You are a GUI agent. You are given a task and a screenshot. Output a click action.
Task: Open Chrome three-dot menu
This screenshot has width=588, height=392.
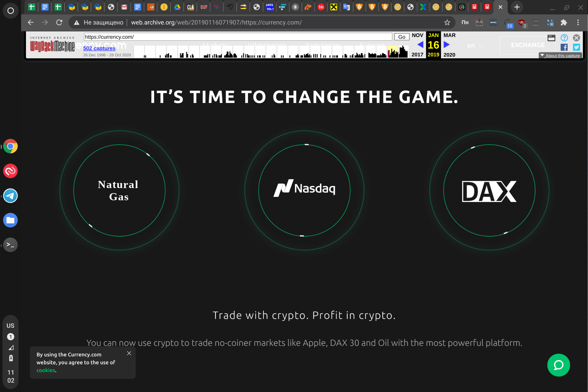[578, 22]
